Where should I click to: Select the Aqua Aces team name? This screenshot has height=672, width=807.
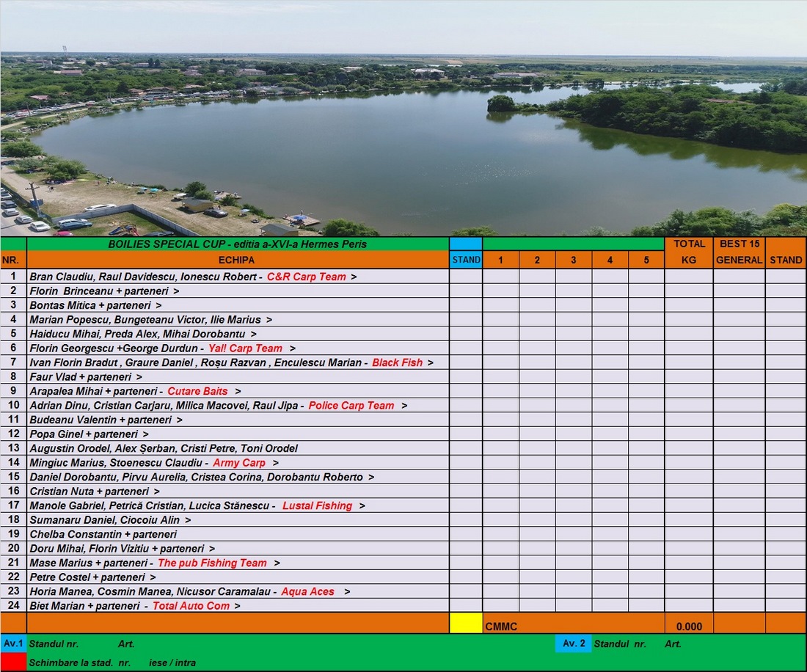[307, 592]
